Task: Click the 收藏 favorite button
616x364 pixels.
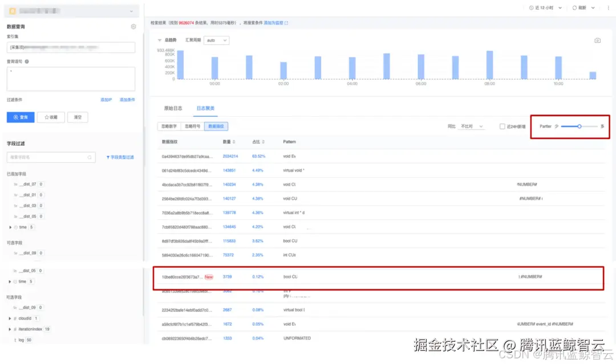Action: point(51,117)
